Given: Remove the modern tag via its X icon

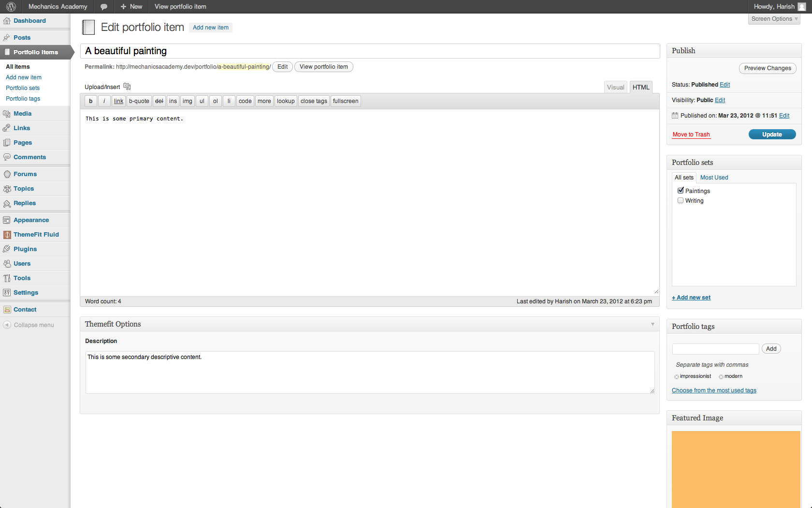Looking at the screenshot, I should [721, 377].
